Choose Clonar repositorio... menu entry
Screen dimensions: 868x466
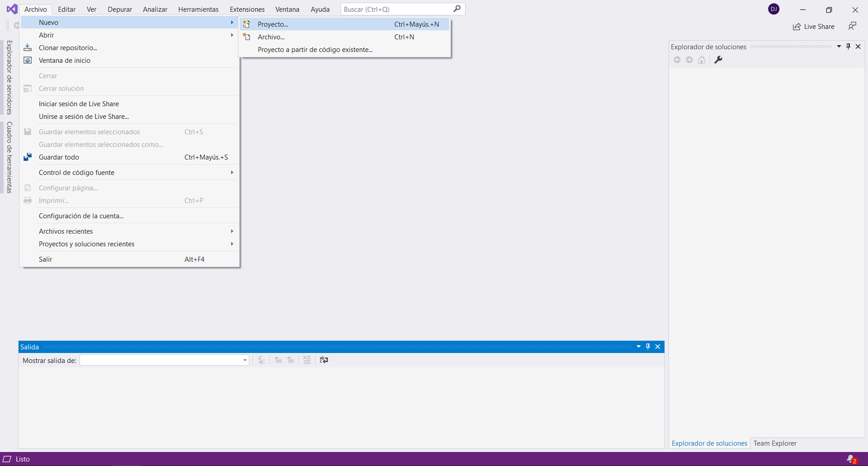point(68,48)
